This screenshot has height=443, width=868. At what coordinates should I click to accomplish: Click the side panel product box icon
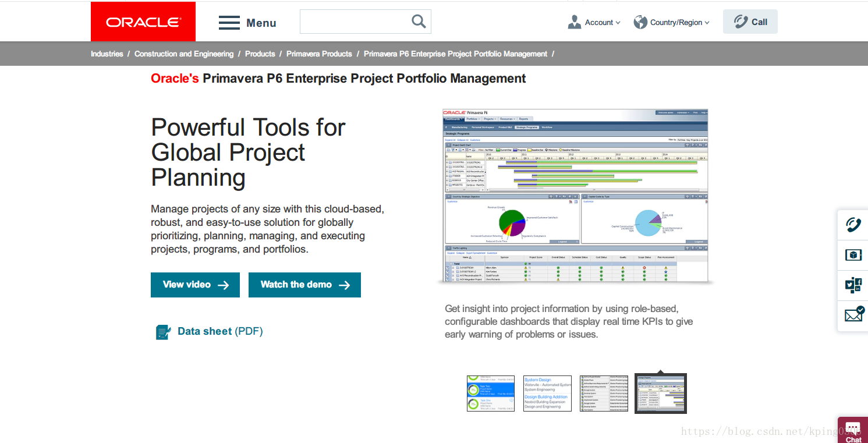[x=853, y=255]
